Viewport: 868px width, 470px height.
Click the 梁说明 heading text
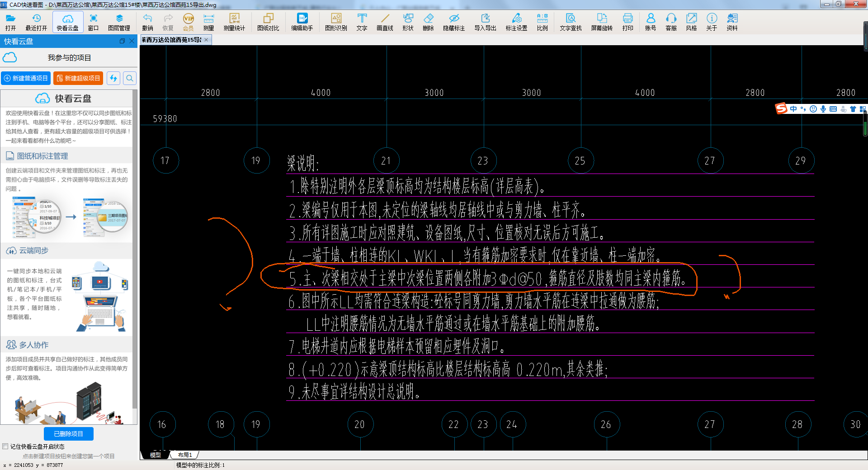[x=303, y=163]
